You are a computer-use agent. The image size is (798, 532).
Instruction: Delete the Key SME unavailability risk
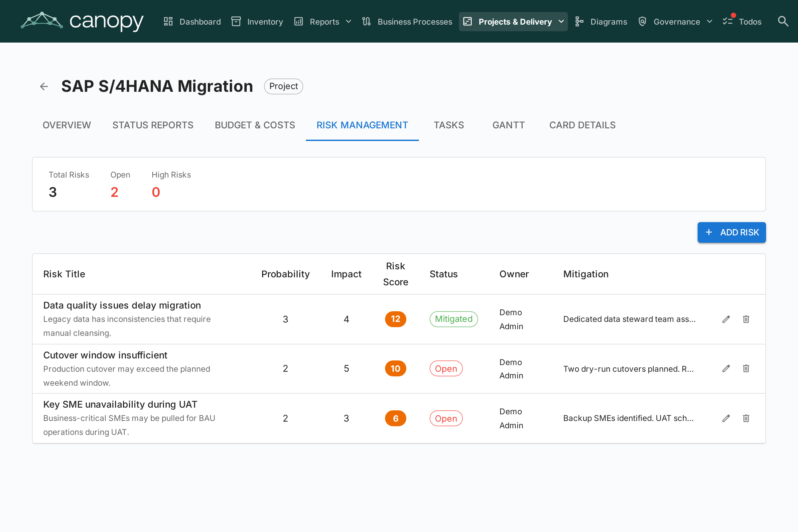pyautogui.click(x=746, y=418)
